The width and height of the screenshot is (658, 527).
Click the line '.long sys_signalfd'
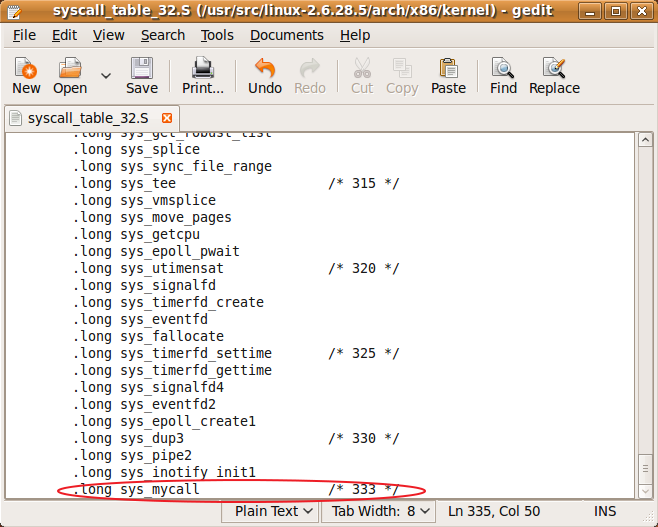tap(144, 285)
